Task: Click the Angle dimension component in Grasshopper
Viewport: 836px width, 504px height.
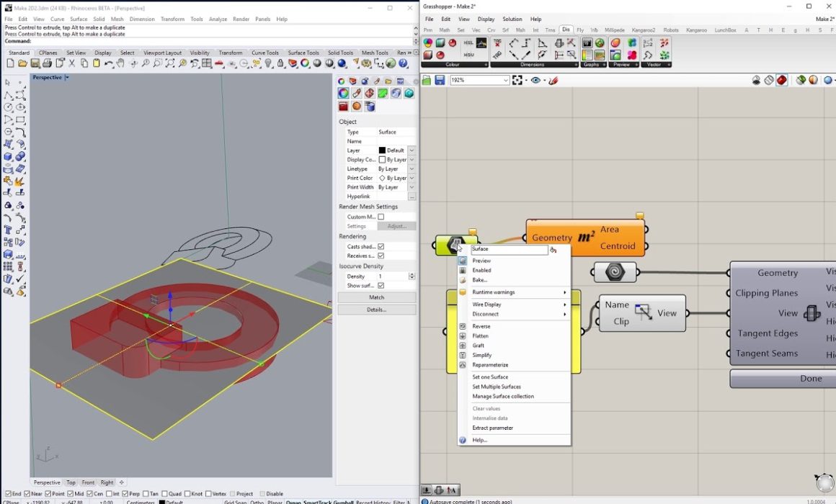Action: pos(542,43)
